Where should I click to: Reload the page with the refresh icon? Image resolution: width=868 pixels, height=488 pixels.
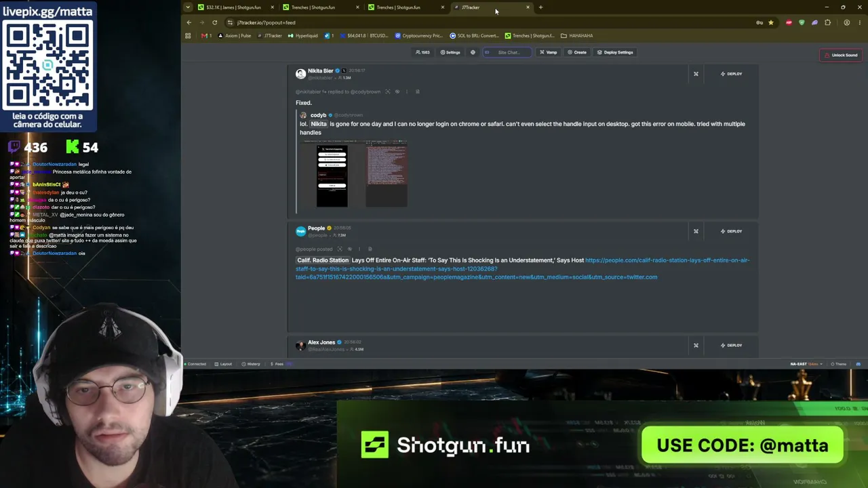[x=215, y=22]
